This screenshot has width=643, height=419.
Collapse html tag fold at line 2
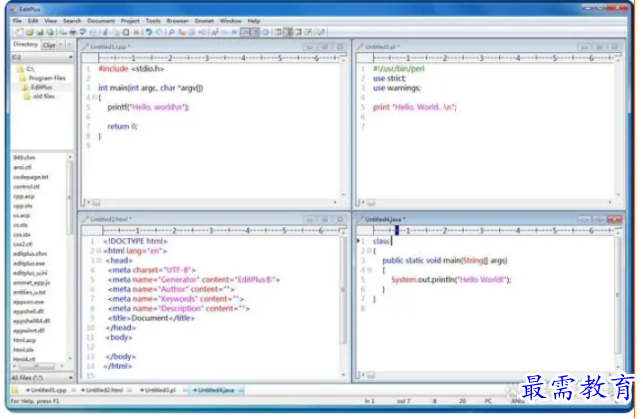[99, 250]
